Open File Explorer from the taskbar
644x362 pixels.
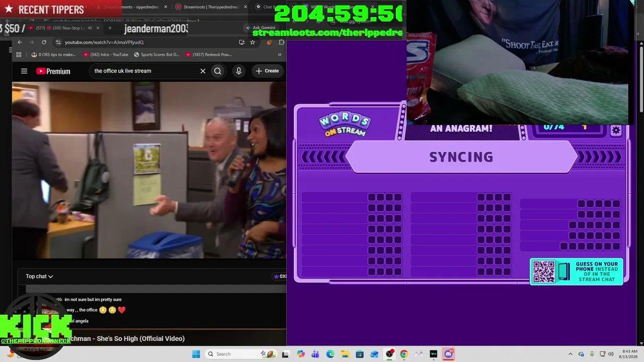coord(345,354)
